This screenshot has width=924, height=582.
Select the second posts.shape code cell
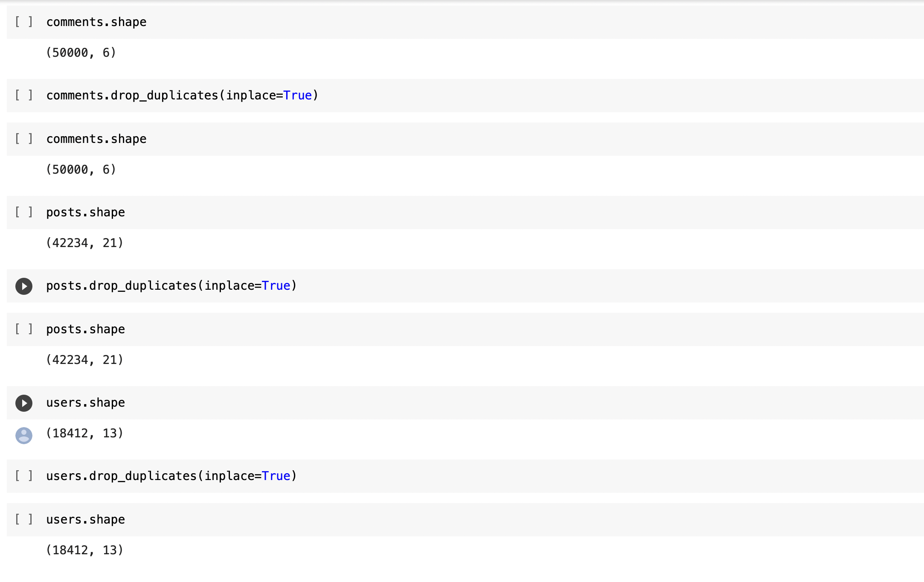pyautogui.click(x=85, y=329)
